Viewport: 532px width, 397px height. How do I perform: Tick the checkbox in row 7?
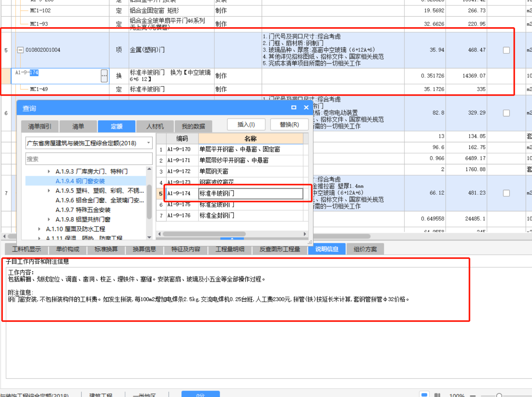[x=506, y=193]
